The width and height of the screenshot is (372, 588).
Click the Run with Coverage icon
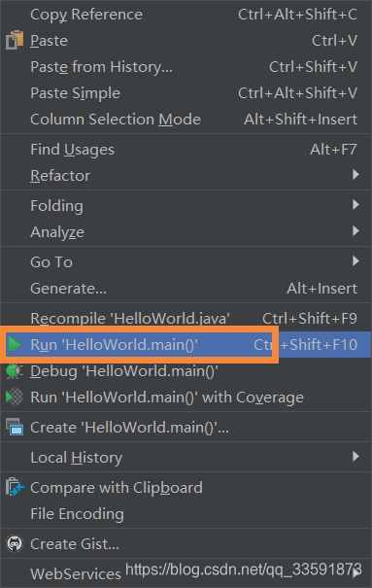15,398
